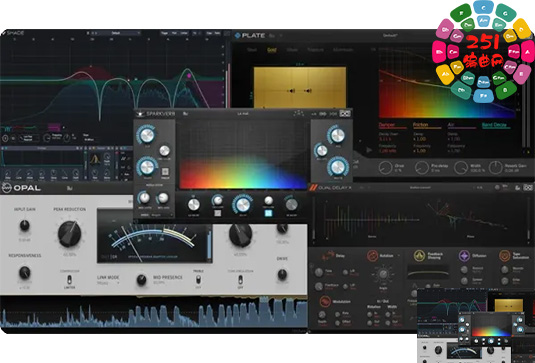Click the UVI logo in Dual Delay X header

click(x=528, y=187)
